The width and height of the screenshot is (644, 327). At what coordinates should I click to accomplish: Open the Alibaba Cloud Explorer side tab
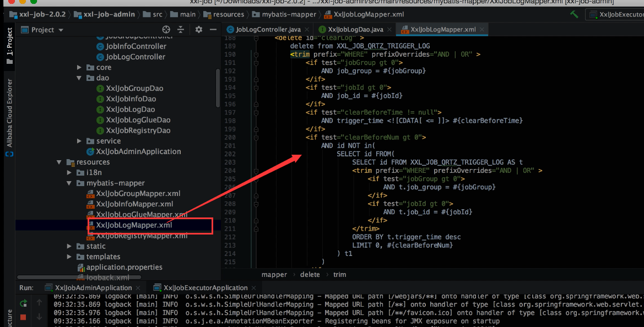(x=9, y=117)
